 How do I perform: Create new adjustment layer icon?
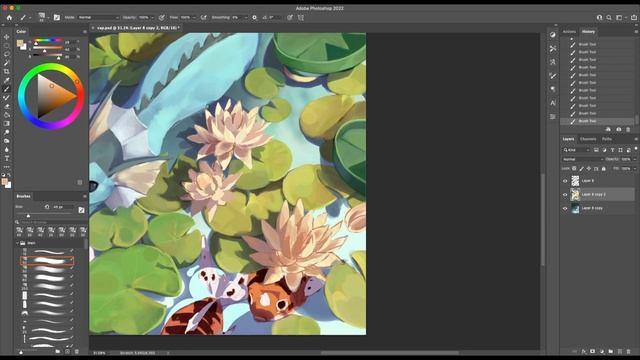(x=602, y=351)
